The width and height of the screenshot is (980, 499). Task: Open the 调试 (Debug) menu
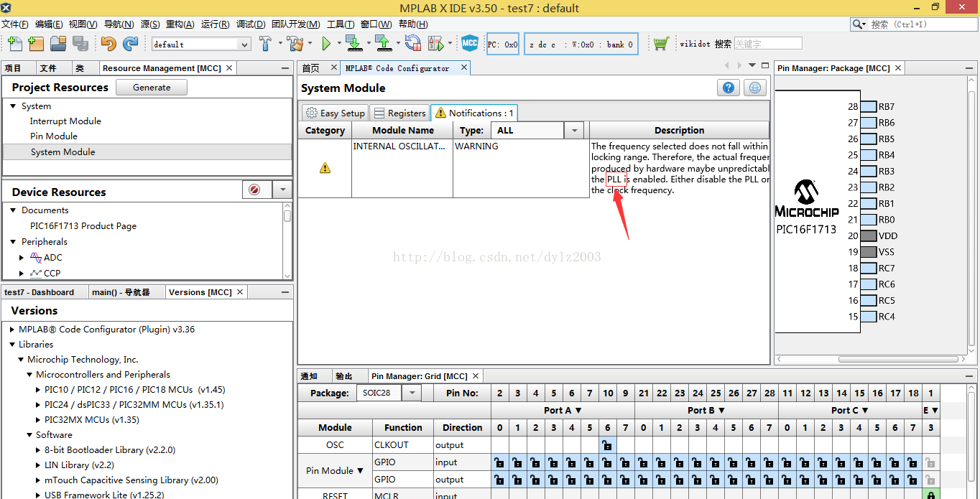pyautogui.click(x=250, y=24)
